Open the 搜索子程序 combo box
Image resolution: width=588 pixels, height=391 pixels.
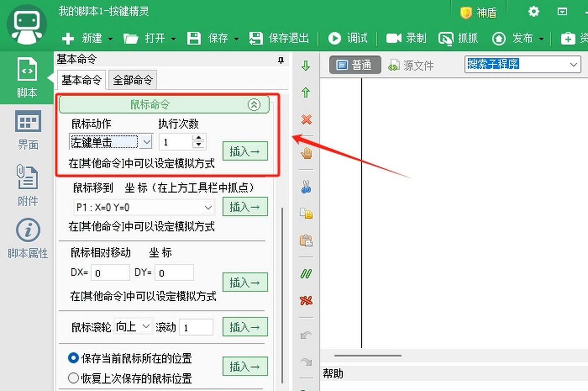click(x=522, y=64)
